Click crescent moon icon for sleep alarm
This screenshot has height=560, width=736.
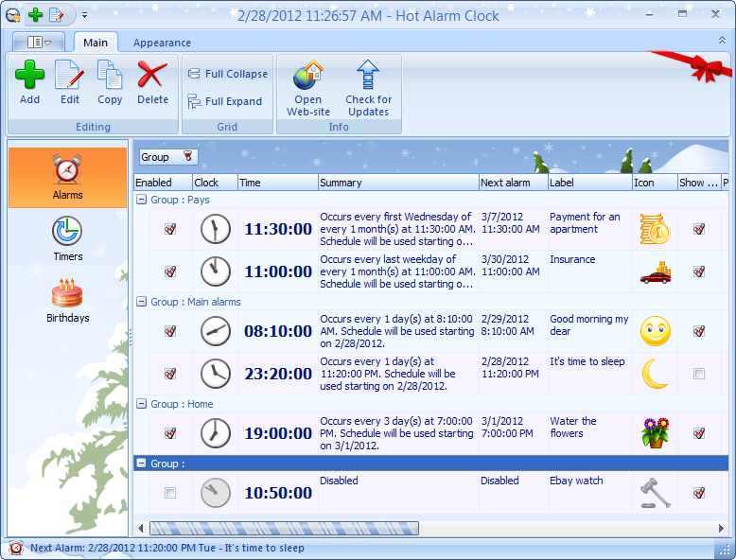pos(655,374)
